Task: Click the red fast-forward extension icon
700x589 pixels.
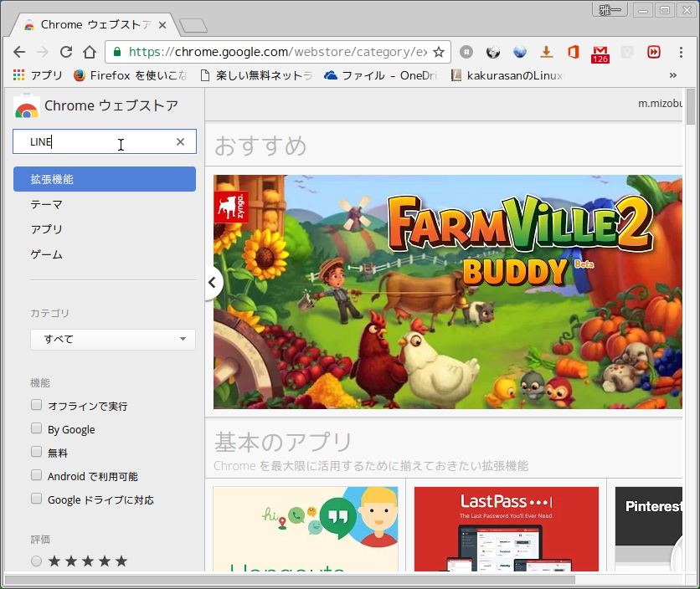Action: point(654,52)
